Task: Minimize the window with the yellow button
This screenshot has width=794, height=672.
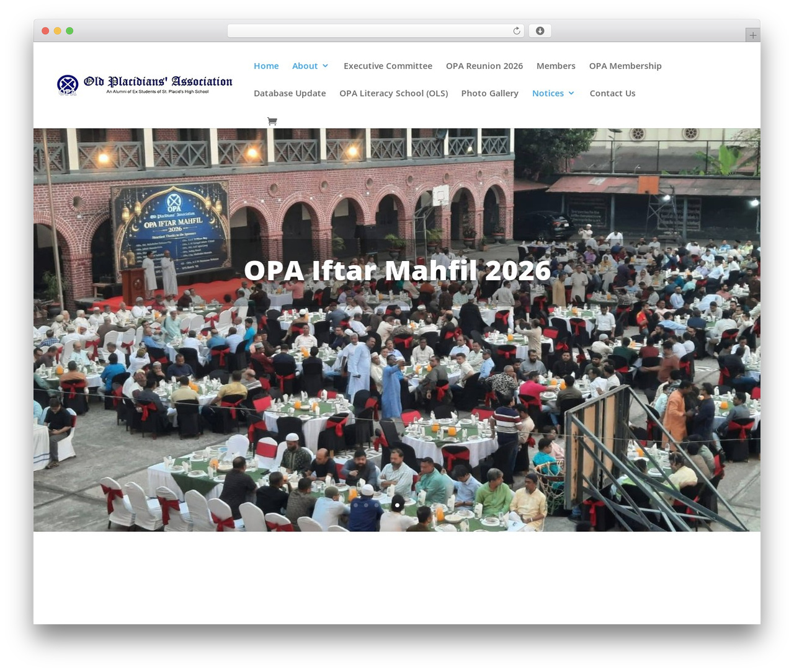Action: coord(57,31)
